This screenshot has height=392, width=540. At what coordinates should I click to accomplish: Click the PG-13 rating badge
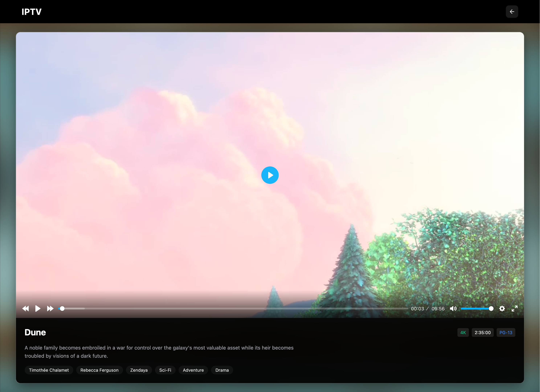[x=506, y=332]
